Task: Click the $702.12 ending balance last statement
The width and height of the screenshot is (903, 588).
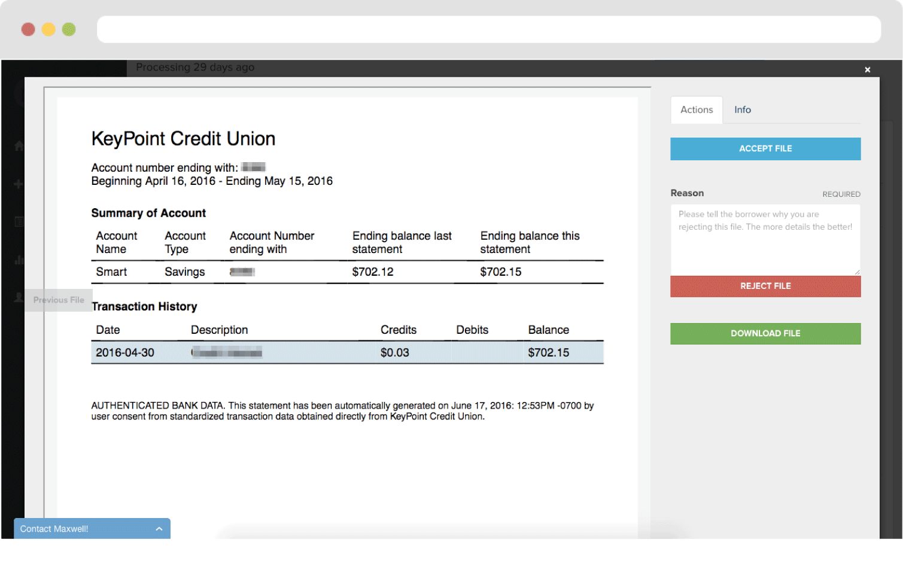Action: point(373,272)
